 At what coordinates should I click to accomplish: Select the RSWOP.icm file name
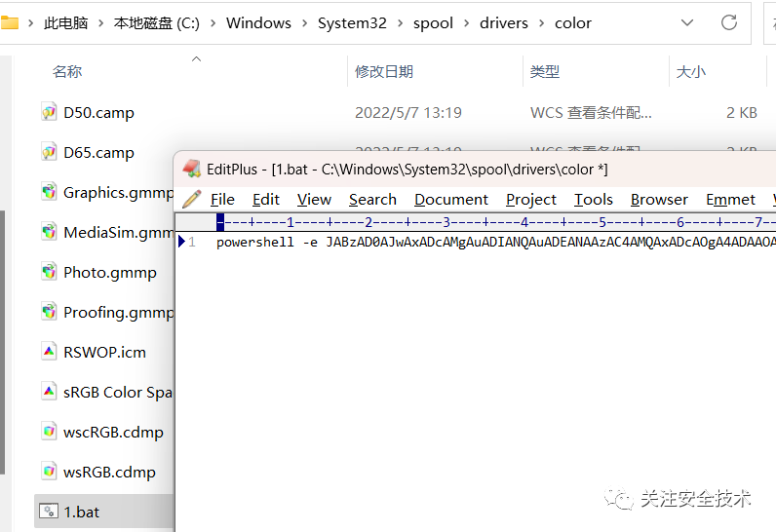coord(105,352)
